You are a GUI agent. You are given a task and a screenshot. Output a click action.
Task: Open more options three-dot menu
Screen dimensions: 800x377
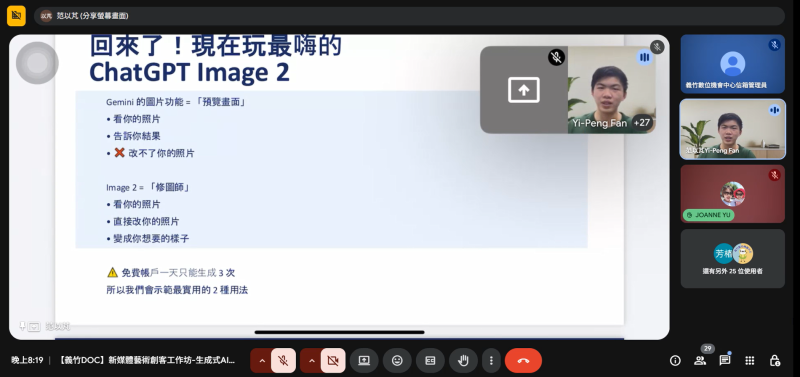[x=491, y=361]
